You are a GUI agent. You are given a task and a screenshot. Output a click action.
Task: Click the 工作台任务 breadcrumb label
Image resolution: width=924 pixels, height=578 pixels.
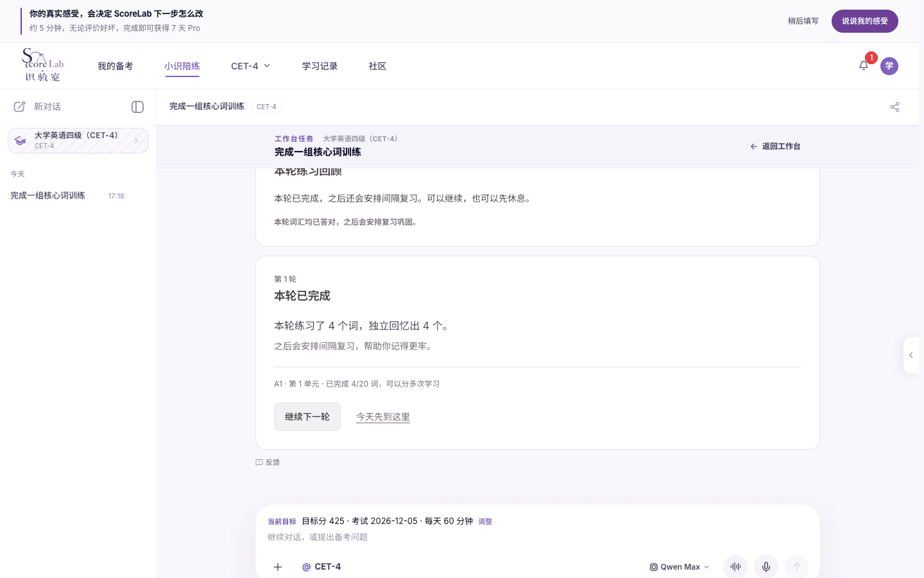click(x=294, y=139)
